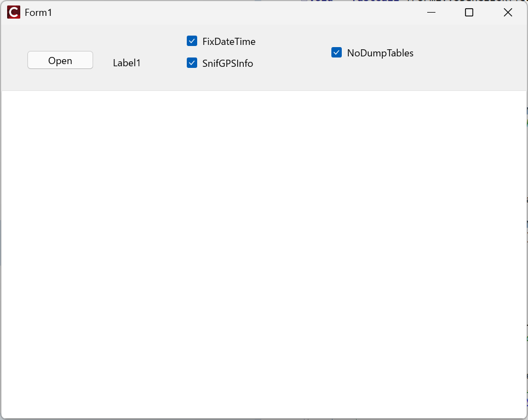This screenshot has height=420, width=528.
Task: Close the Form1 window
Action: coord(508,13)
